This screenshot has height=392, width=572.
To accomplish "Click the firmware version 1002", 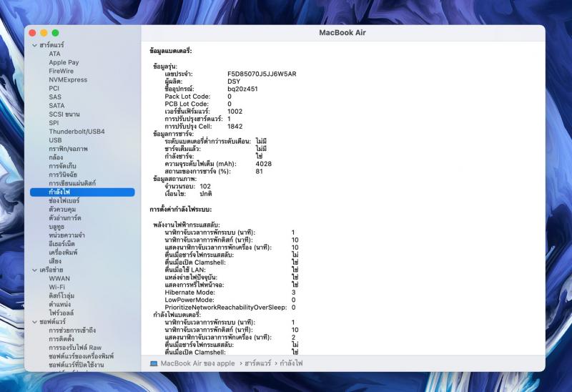I will [235, 112].
